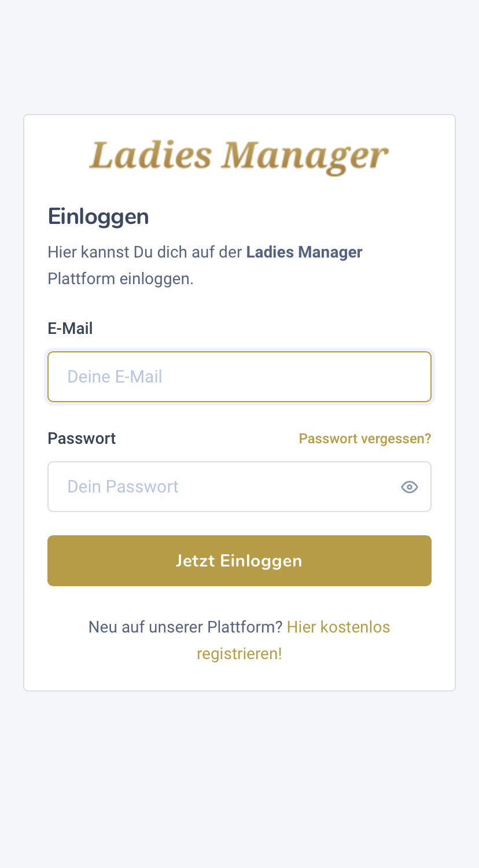479x868 pixels.
Task: Click the bold Ladies Manager text in description
Action: [x=304, y=252]
